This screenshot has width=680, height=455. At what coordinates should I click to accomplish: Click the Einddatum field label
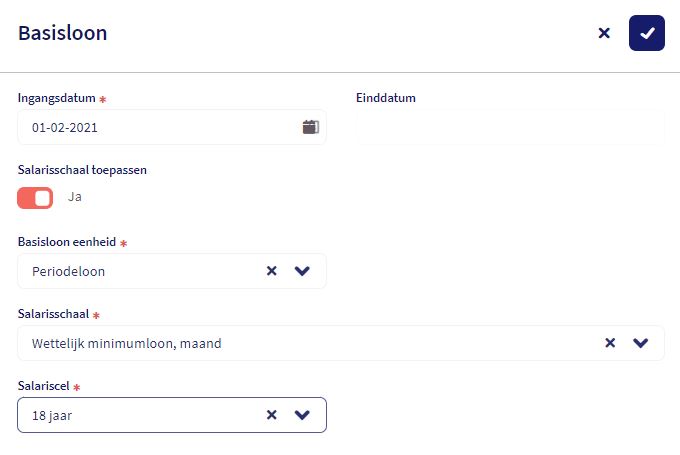coord(386,98)
